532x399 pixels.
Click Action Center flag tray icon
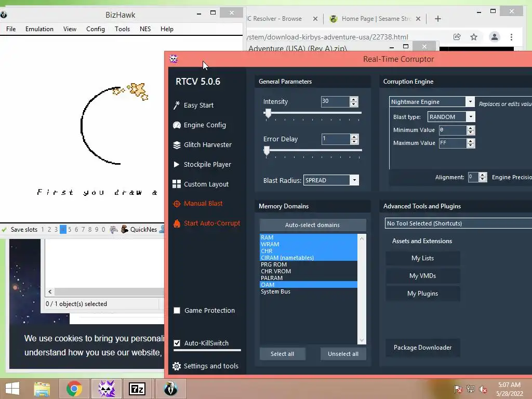458,389
